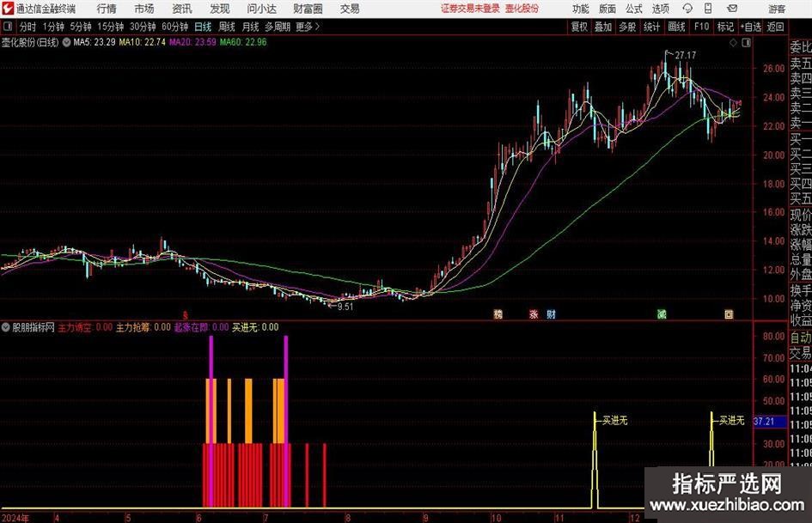
Task: Switch to 5分钟 period tab
Action: pos(81,27)
